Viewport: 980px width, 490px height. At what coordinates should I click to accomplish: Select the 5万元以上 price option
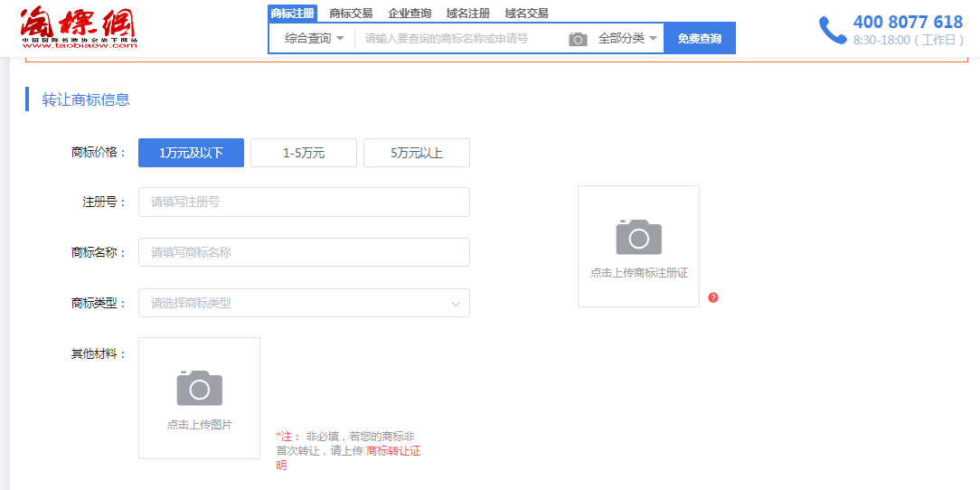(x=417, y=153)
